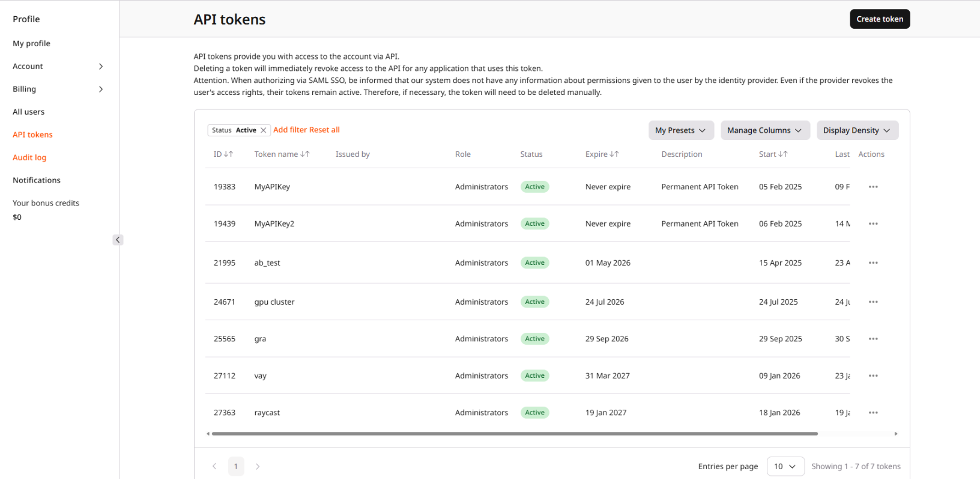Screen dimensions: 980x480
Task: Collapse the left sidebar panel
Action: [118, 240]
